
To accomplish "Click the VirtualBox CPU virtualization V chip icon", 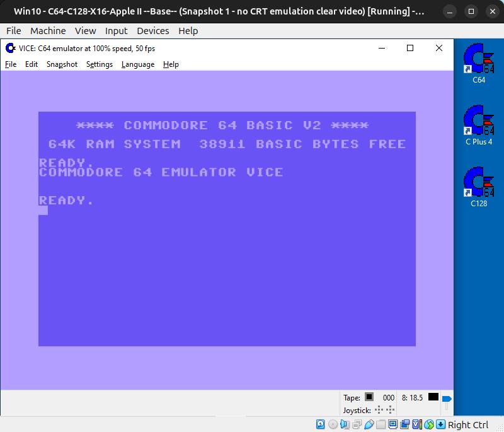I will coord(416,424).
